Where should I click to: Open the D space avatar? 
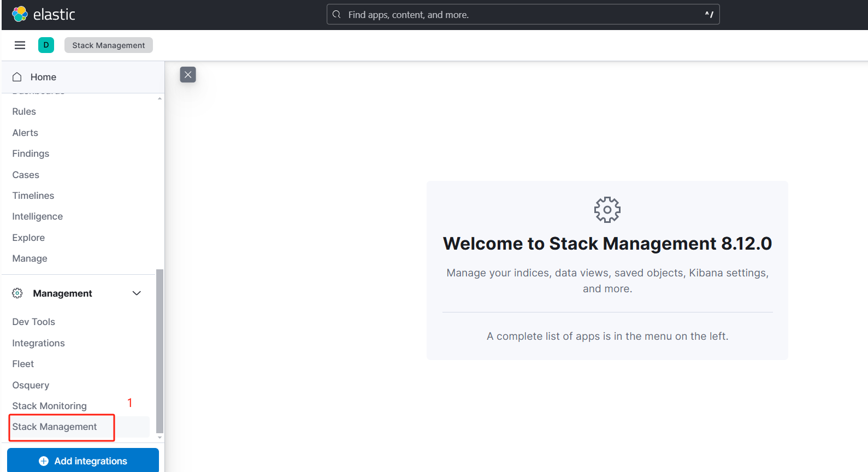(x=46, y=45)
